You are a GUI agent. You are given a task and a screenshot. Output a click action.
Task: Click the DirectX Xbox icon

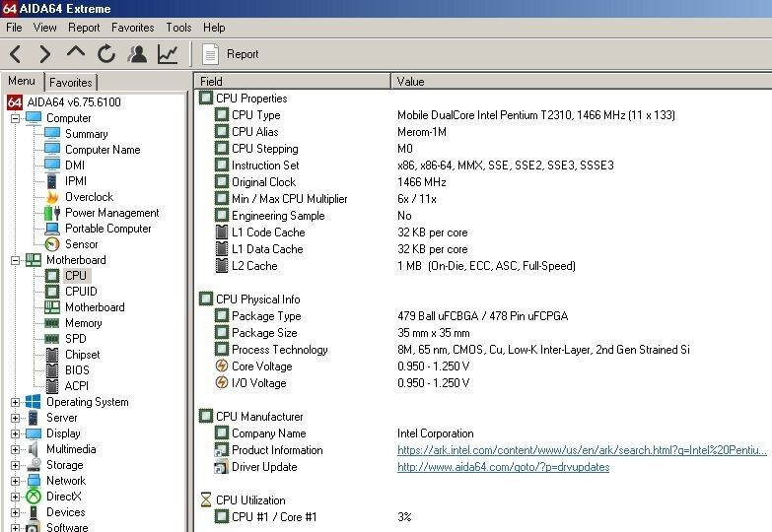pos(33,497)
